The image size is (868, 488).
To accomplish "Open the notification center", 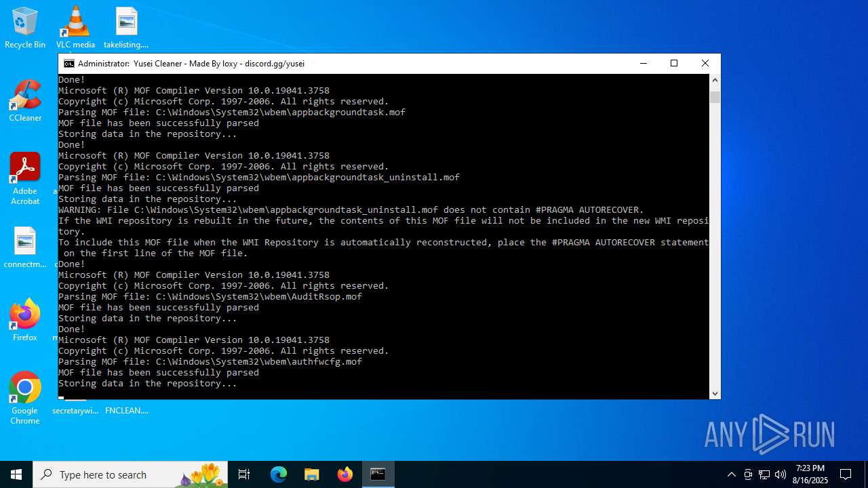I will click(x=846, y=474).
